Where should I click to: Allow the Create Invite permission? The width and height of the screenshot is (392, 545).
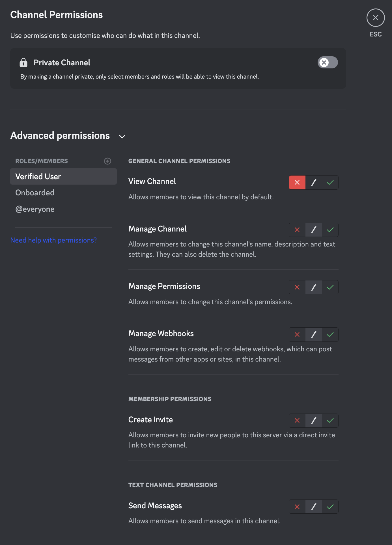(330, 421)
